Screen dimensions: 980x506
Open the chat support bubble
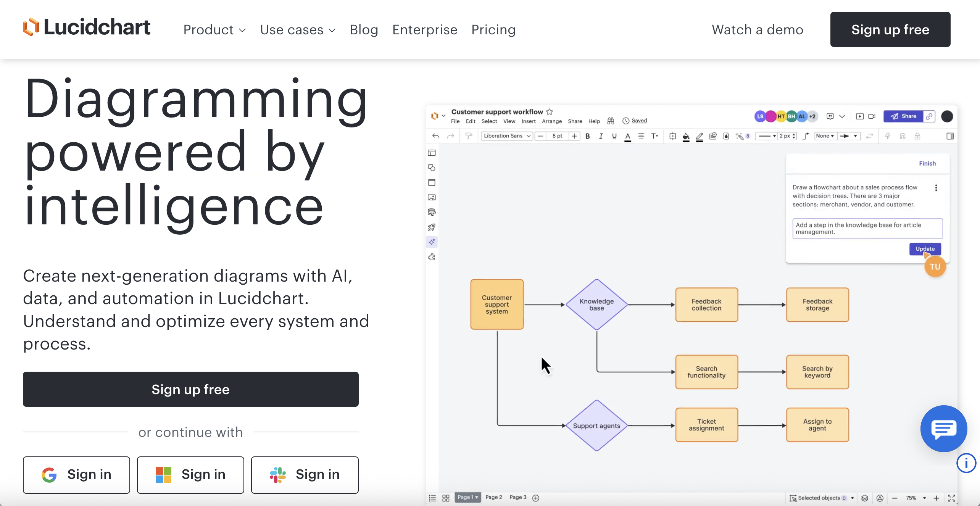(943, 429)
